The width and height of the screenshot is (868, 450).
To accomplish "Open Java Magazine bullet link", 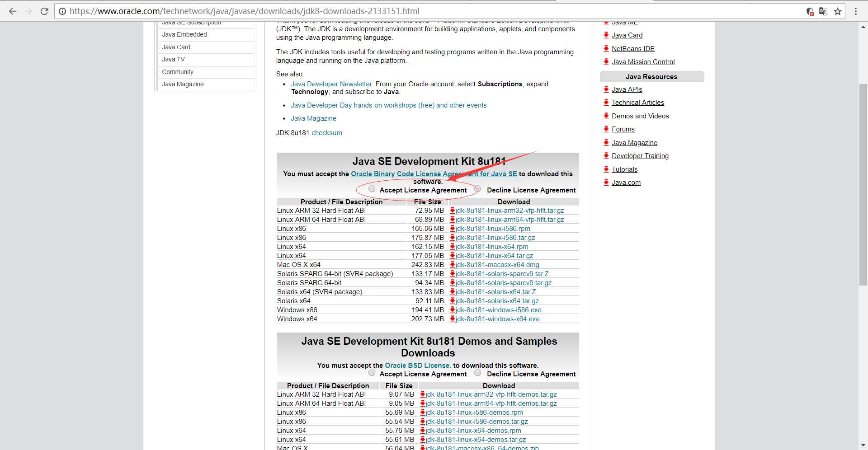I will (x=313, y=118).
